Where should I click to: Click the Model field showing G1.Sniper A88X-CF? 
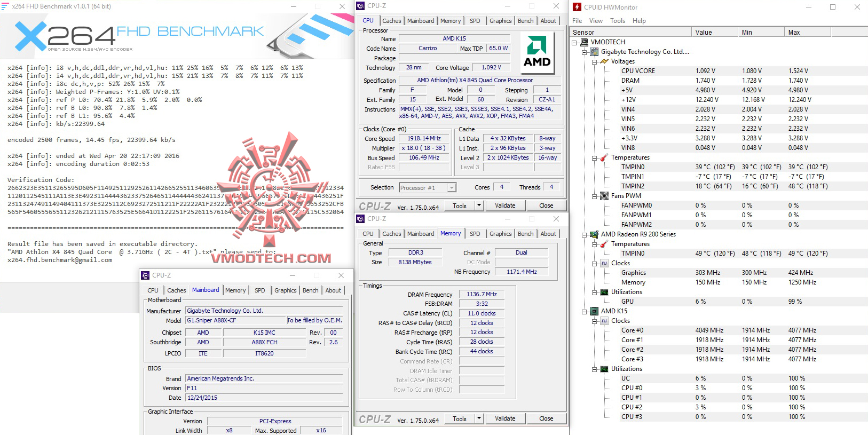click(236, 321)
